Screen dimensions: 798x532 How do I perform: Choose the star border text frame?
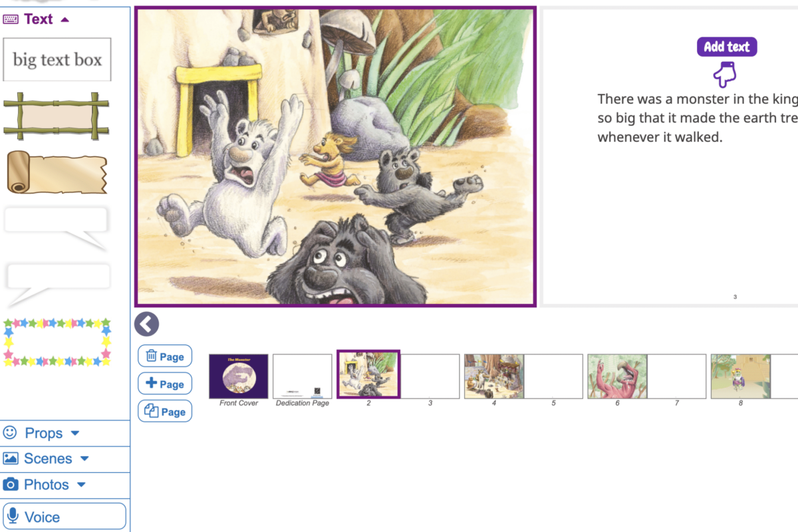pyautogui.click(x=57, y=342)
